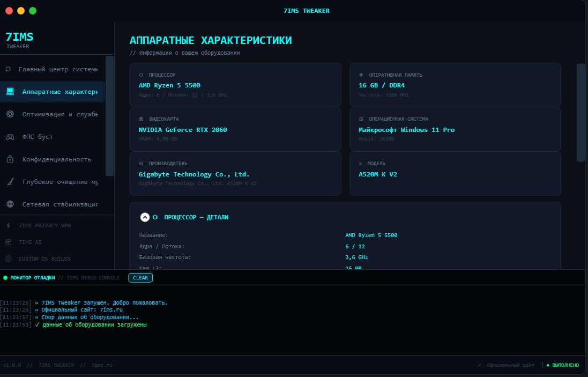Click the GPU icon in the ВИДЕОКАРТА card
The image size is (588, 377).
tap(141, 119)
